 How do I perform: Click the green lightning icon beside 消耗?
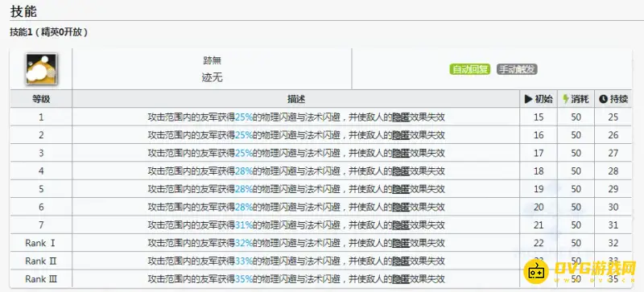pos(566,99)
